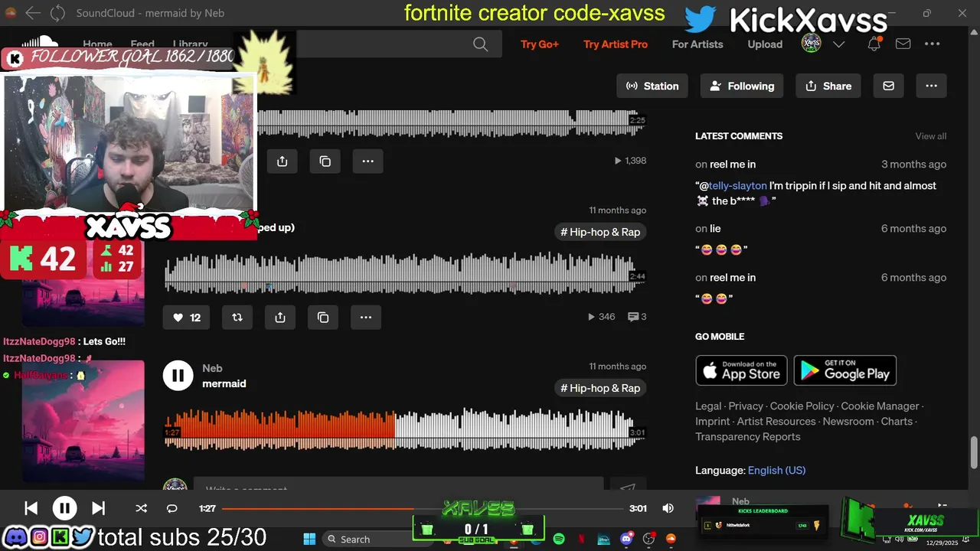Open the Upload page
Screen dimensions: 980x551
click(x=765, y=44)
